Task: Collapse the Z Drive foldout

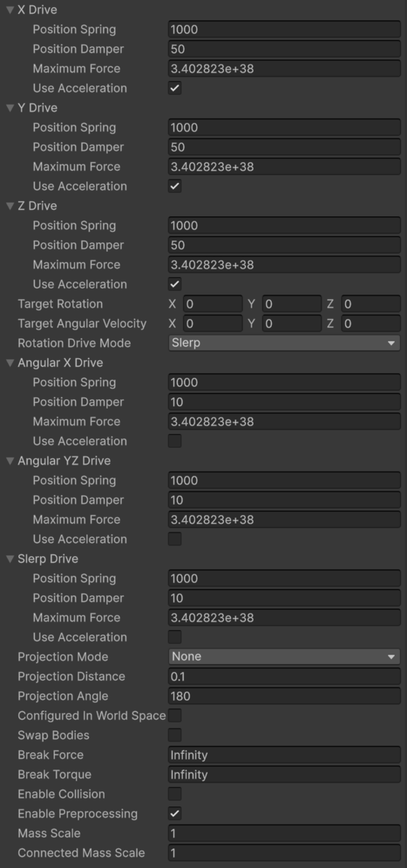Action: (x=10, y=206)
